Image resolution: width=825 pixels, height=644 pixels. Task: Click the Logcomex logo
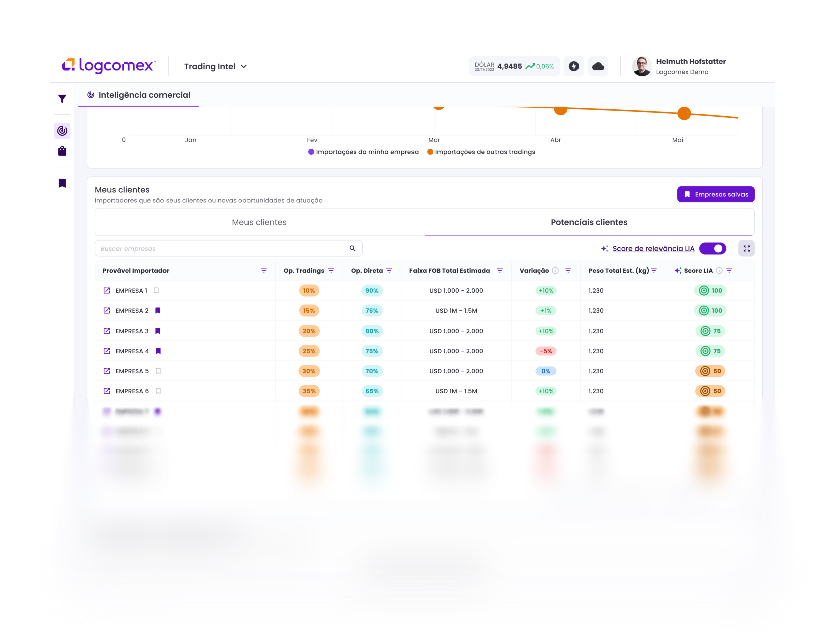109,66
